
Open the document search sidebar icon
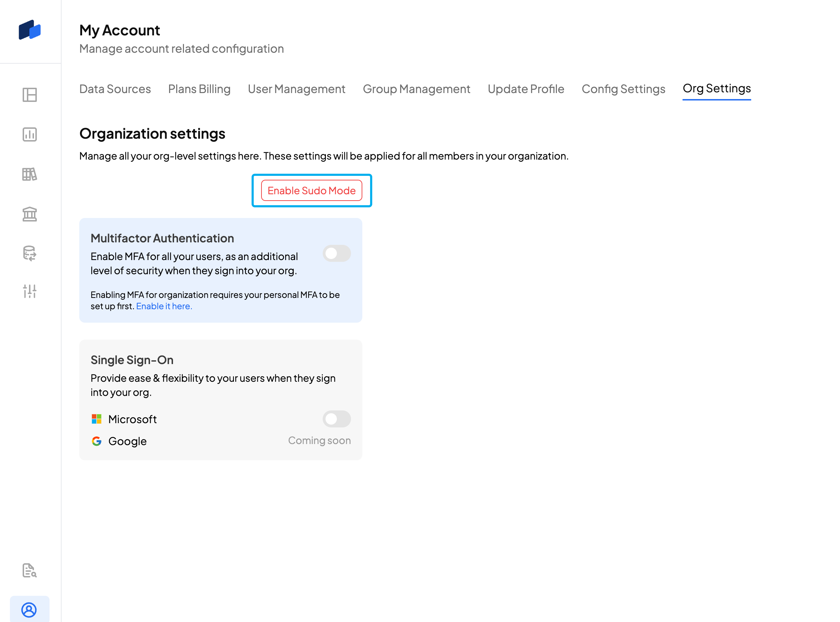click(x=30, y=570)
